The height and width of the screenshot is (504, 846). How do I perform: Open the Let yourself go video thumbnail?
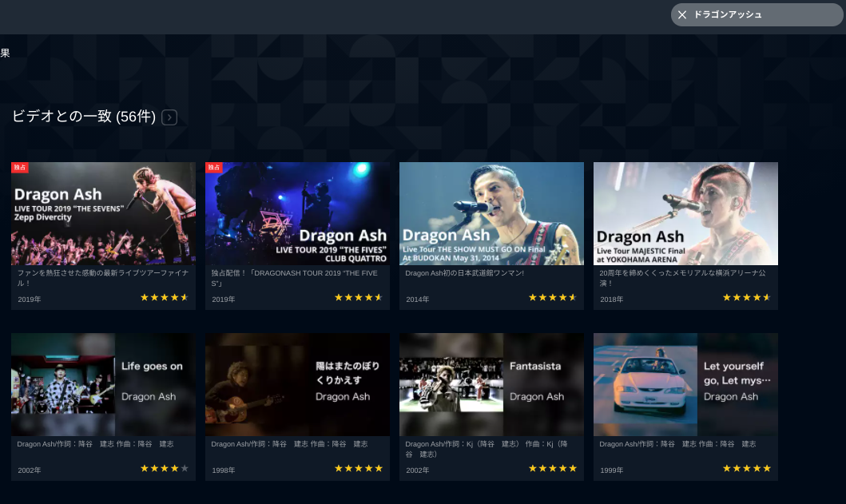685,384
